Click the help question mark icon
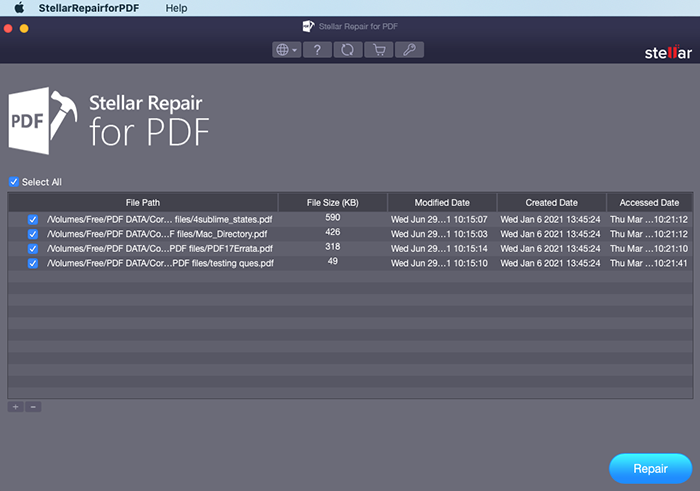This screenshot has height=491, width=700. [317, 50]
